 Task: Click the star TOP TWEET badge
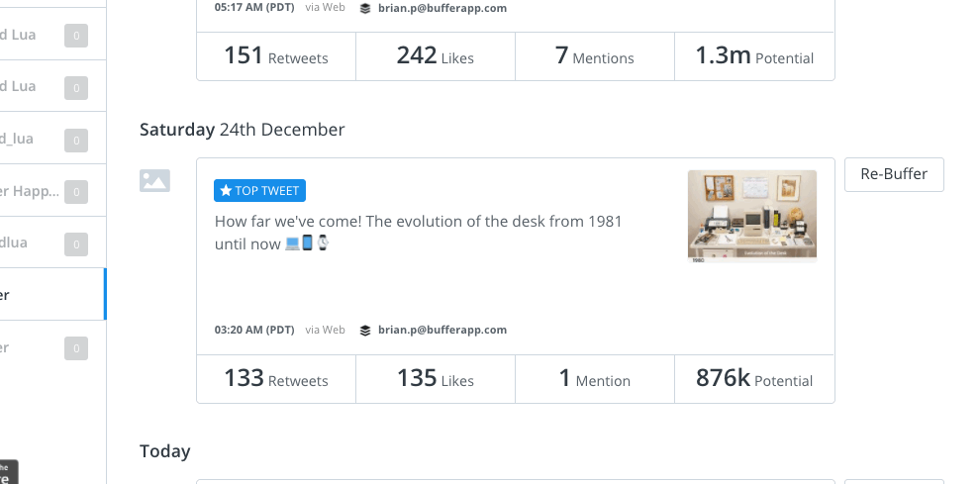[x=260, y=190]
